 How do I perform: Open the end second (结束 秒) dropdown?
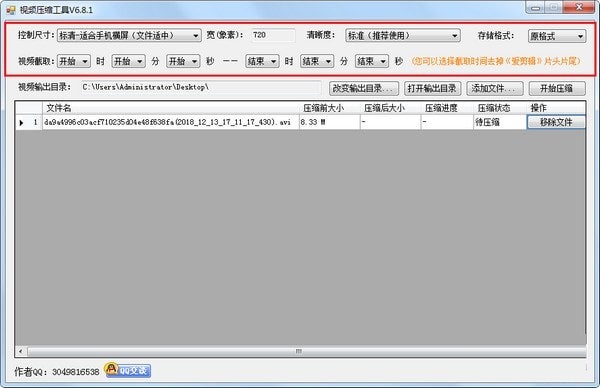click(x=372, y=61)
